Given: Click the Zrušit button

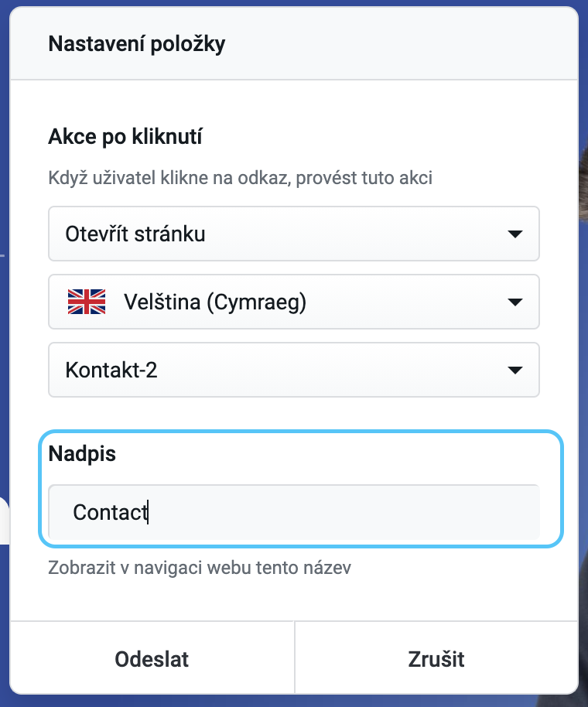Looking at the screenshot, I should (436, 659).
